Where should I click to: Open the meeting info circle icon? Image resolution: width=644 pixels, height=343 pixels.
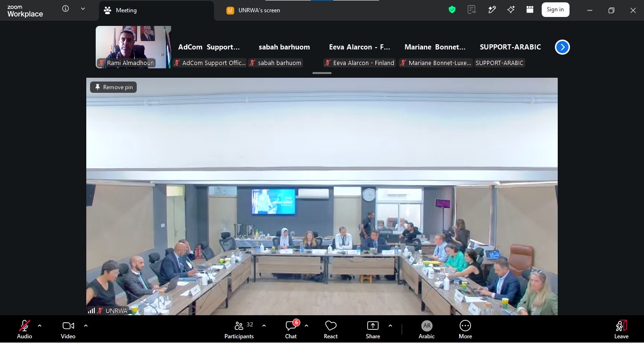(66, 8)
